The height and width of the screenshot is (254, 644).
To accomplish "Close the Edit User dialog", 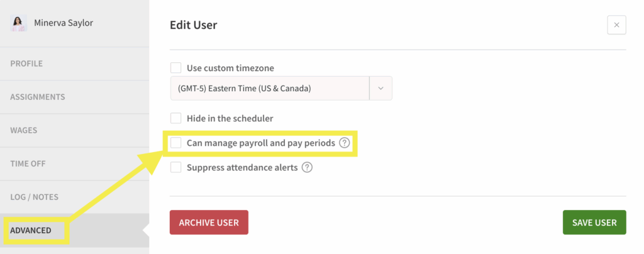I will click(x=616, y=25).
